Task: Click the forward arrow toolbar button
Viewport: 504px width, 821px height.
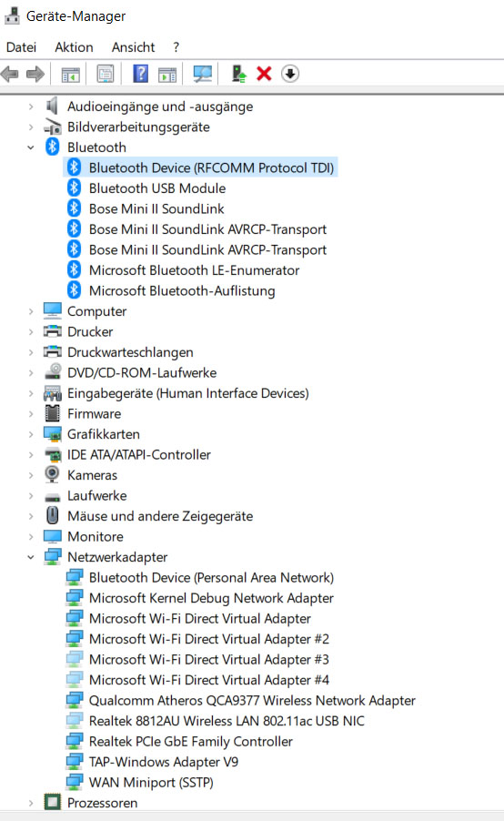Action: [35, 74]
